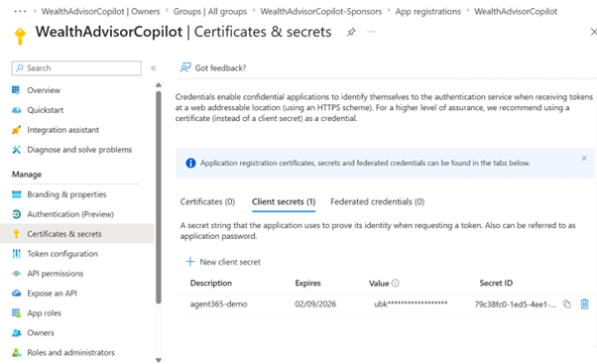Click the Expose an API cloud icon
Screen dimensions: 597x364
click(x=17, y=294)
